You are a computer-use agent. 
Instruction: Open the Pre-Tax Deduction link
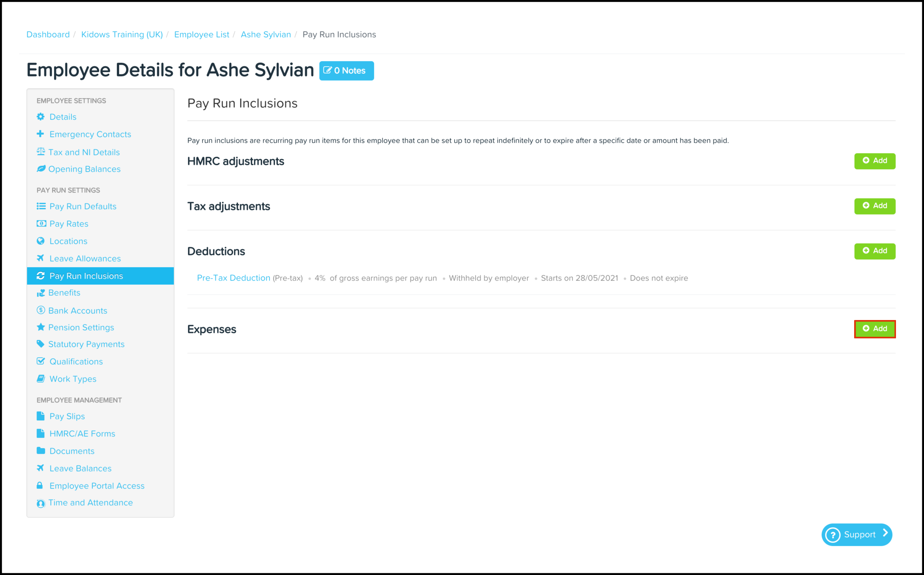[233, 278]
